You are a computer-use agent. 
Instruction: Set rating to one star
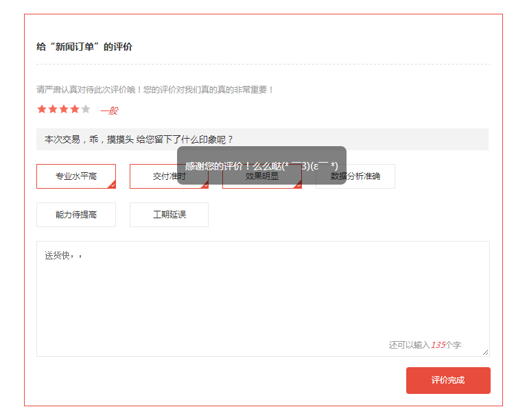tap(42, 109)
